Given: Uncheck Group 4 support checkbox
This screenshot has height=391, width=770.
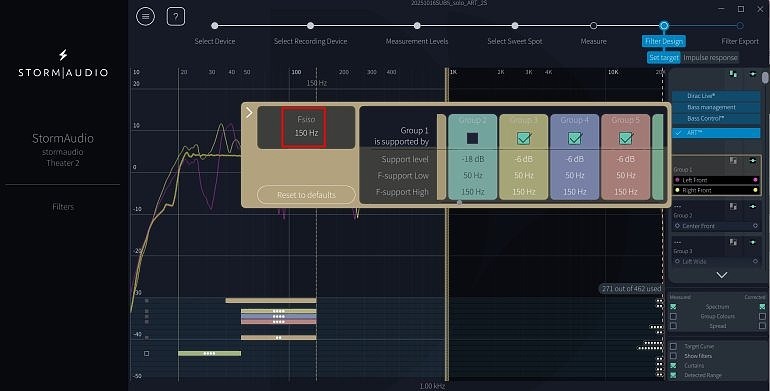Looking at the screenshot, I should [x=575, y=138].
